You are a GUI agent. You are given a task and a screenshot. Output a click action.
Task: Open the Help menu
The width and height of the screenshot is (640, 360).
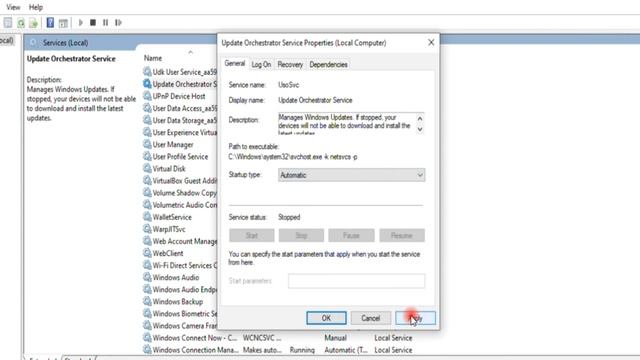pyautogui.click(x=36, y=7)
